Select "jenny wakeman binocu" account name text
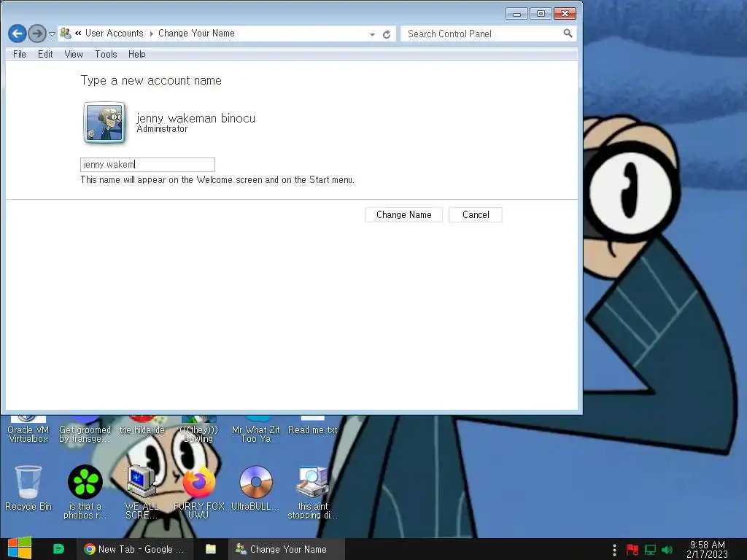This screenshot has height=560, width=747. click(x=196, y=118)
